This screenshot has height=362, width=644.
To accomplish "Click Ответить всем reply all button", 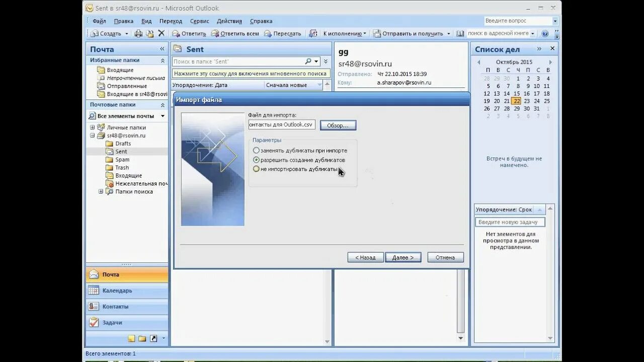I will 235,34.
